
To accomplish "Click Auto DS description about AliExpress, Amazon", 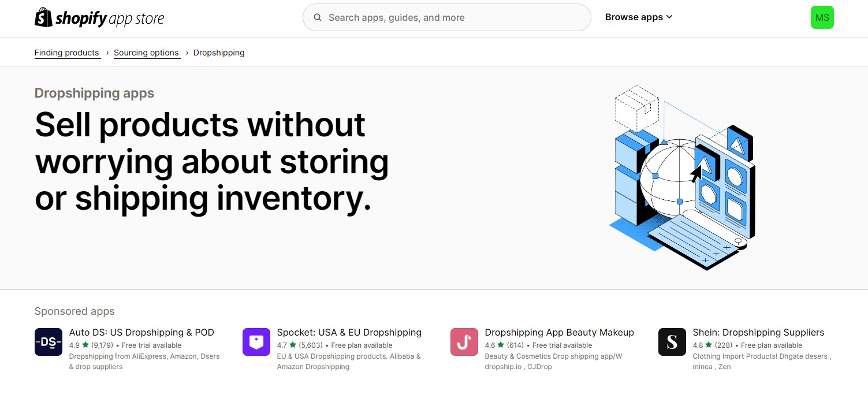I will 144,362.
